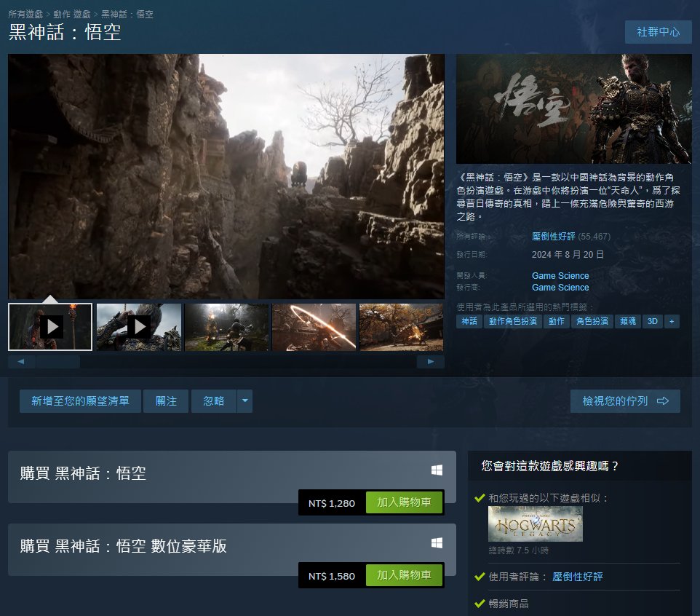Click the main trailer video area
The height and width of the screenshot is (616, 700).
(226, 176)
